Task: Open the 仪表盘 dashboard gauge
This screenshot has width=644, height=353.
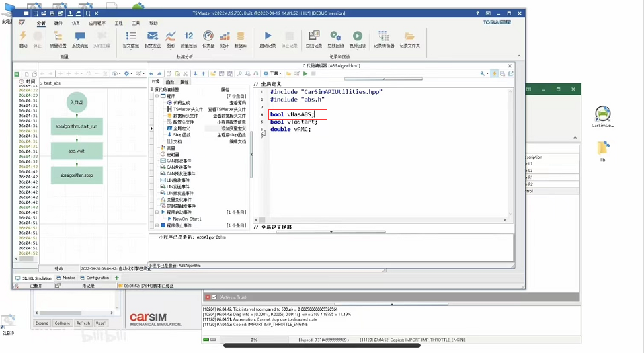Action: click(x=208, y=38)
